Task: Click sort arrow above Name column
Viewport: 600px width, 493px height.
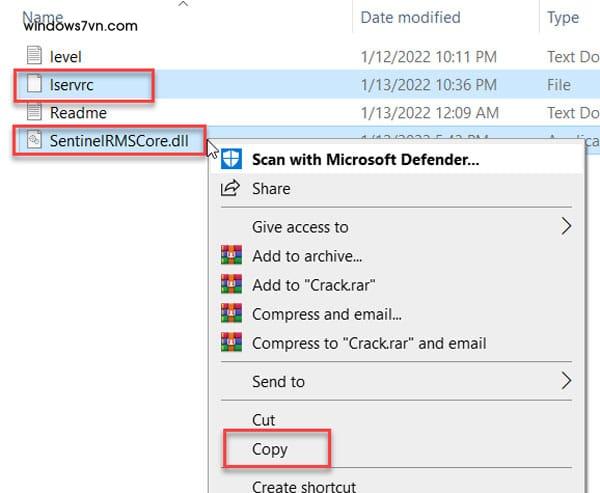Action: point(182,5)
